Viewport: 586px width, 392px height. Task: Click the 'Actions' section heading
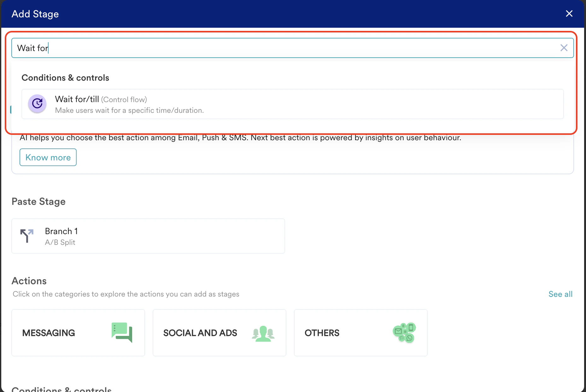[29, 281]
